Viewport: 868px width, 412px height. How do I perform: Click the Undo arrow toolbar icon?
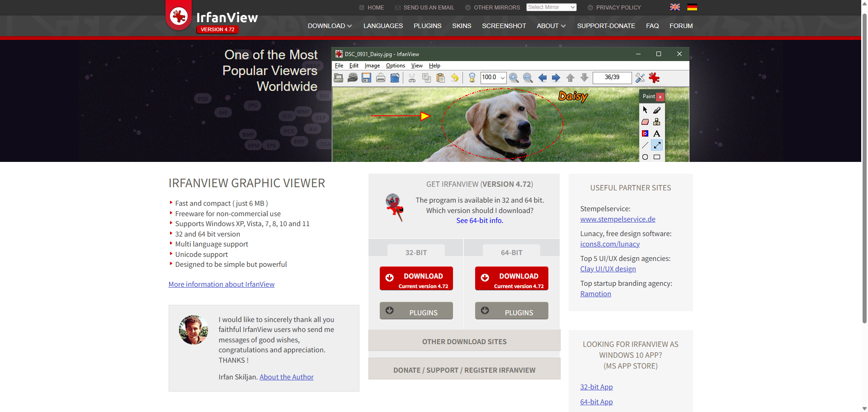(454, 78)
